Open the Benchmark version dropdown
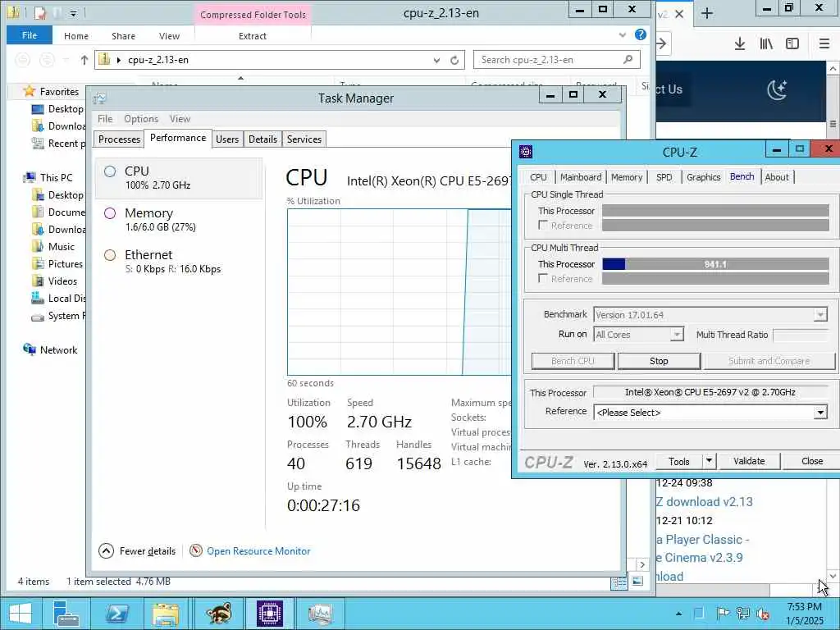Screen dimensions: 840x630 click(x=820, y=315)
